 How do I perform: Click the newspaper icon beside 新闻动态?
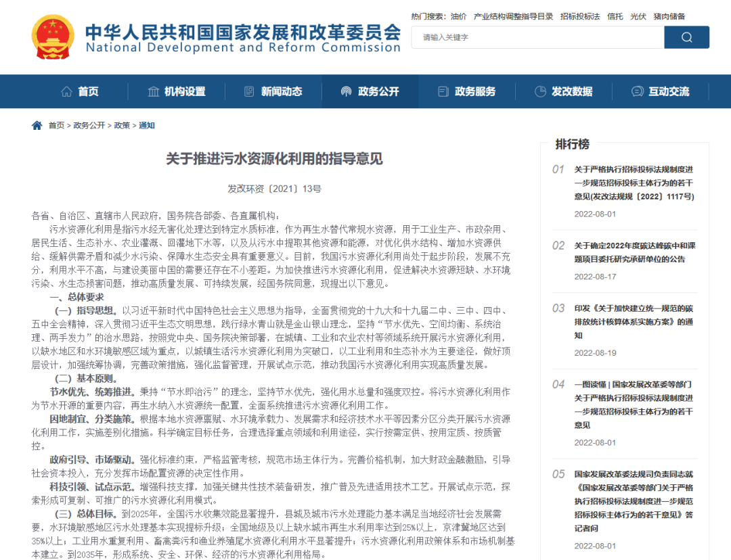point(249,91)
